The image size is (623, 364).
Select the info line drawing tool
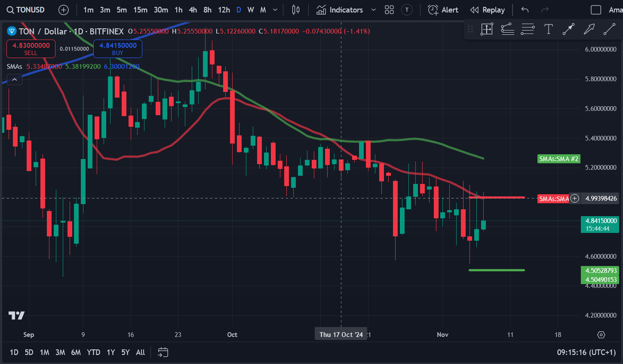[x=568, y=29]
